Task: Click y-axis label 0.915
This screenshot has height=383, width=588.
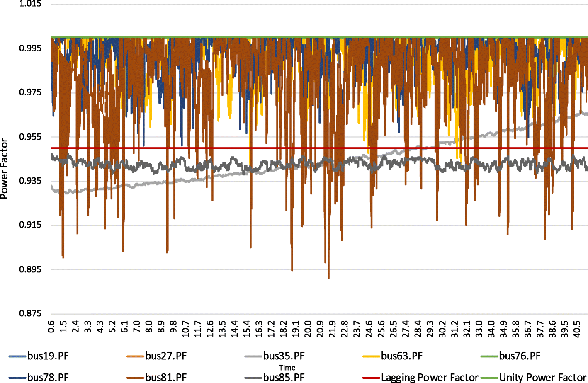Action: click(31, 225)
